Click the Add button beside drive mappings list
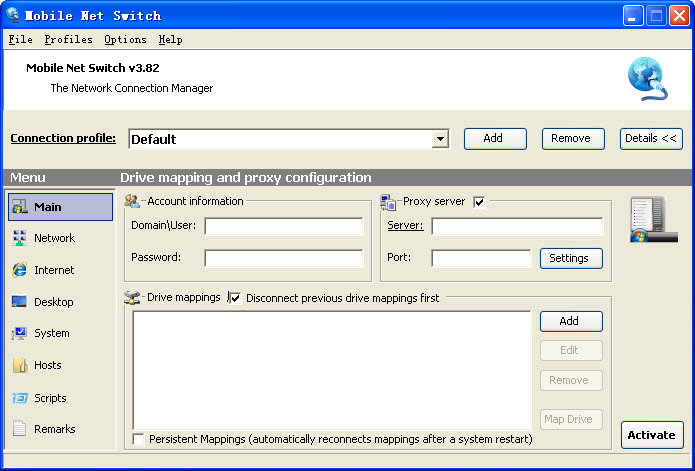Image resolution: width=695 pixels, height=471 pixels. [571, 321]
